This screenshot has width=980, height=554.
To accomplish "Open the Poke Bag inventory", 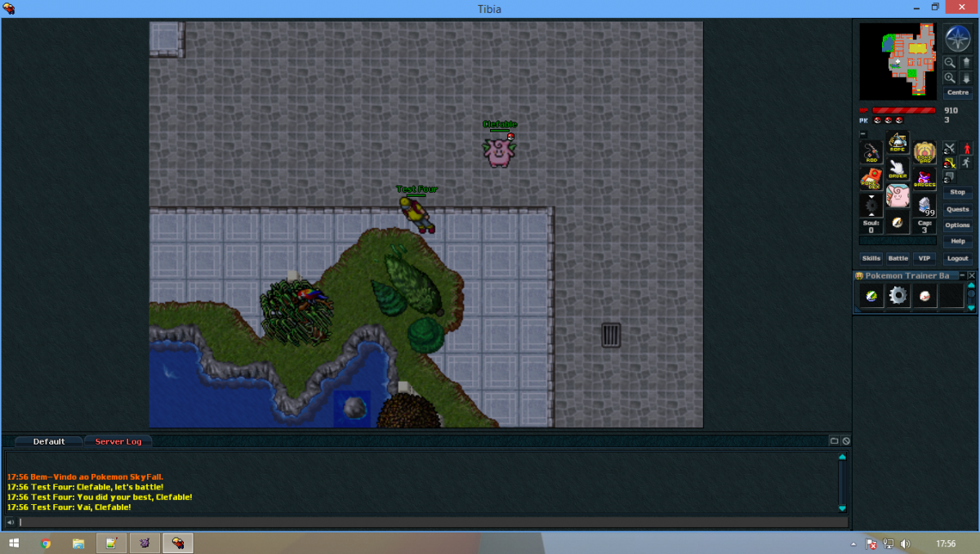I will 924,152.
